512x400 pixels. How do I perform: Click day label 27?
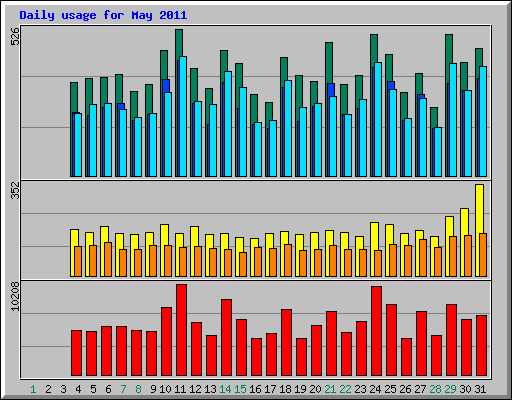click(x=420, y=389)
